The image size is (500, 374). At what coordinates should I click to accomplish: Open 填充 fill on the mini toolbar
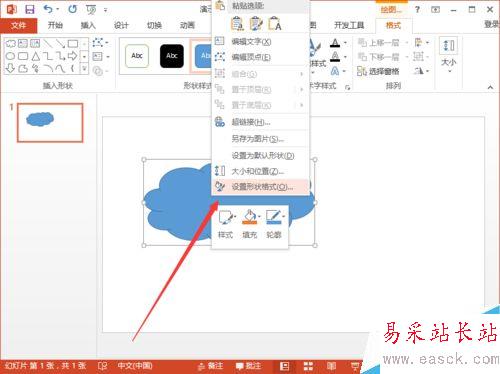(250, 224)
